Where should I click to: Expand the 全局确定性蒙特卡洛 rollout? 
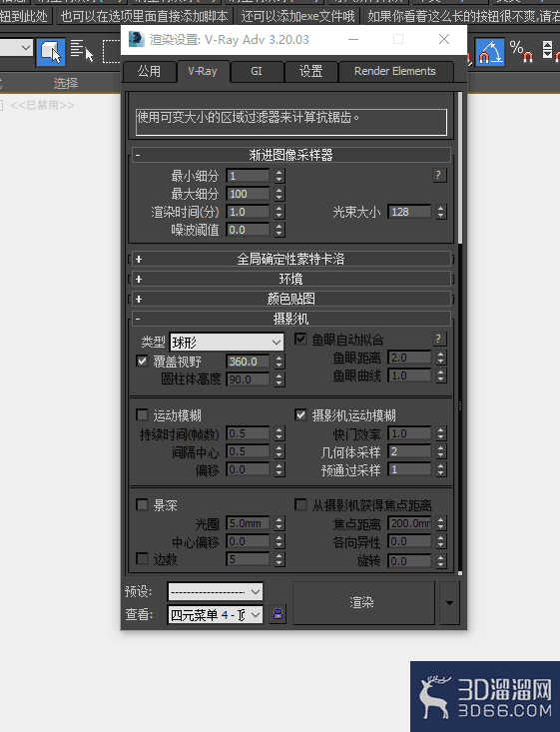tap(291, 259)
